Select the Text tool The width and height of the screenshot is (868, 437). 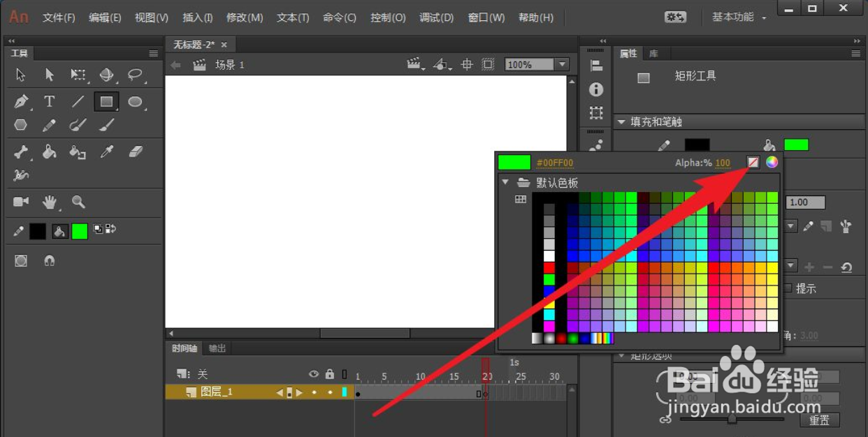[x=50, y=102]
